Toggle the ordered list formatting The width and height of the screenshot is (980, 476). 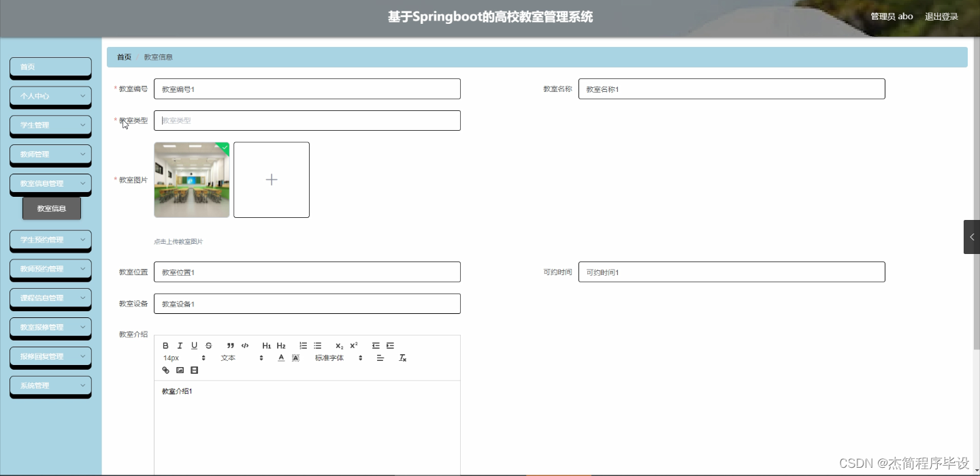pos(304,346)
